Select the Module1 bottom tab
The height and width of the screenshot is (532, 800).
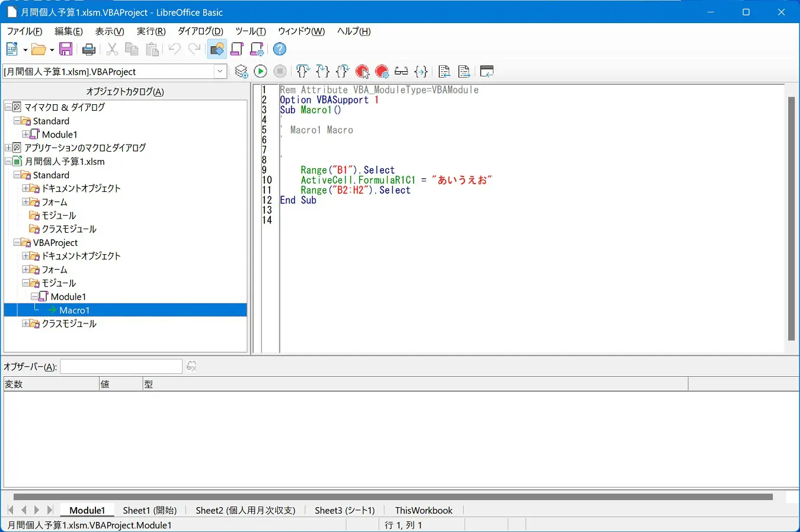coord(87,510)
